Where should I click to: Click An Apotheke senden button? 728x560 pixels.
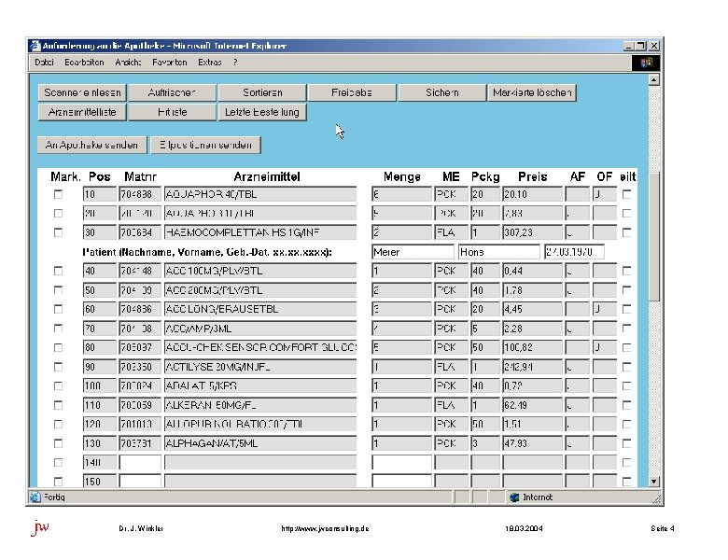(91, 145)
